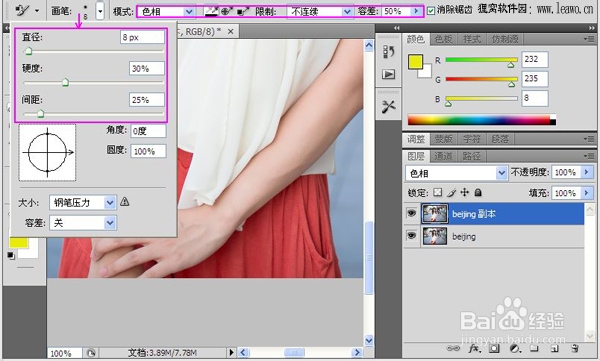Hide the beijing 副本 layer
Viewport: 600px width, 361px height.
click(411, 213)
